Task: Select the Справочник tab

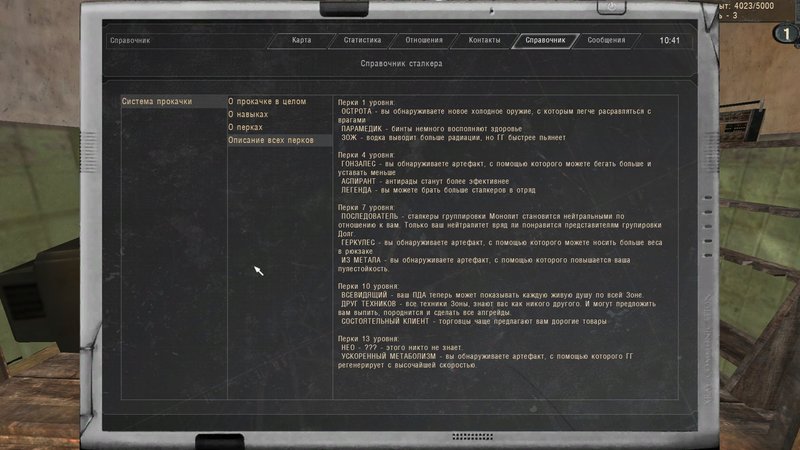Action: [546, 41]
